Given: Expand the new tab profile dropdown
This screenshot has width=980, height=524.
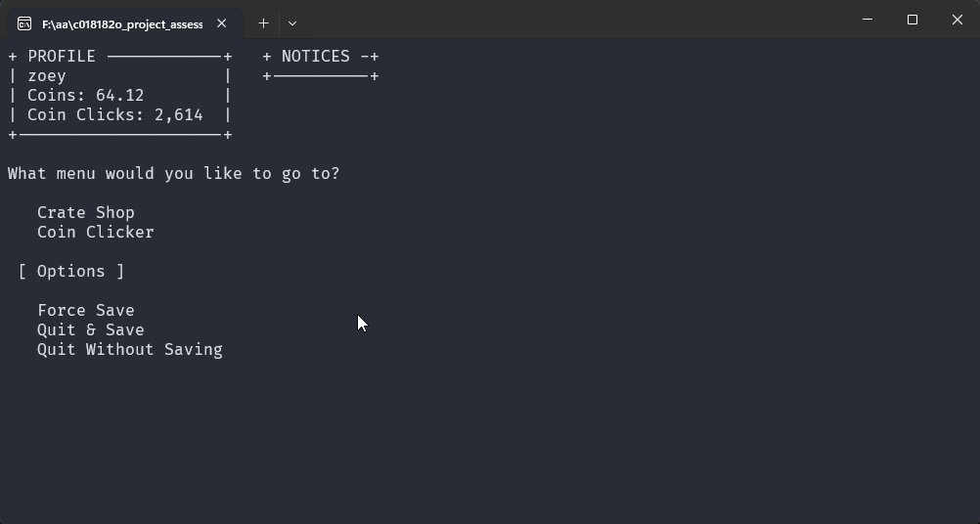Looking at the screenshot, I should click(x=292, y=22).
